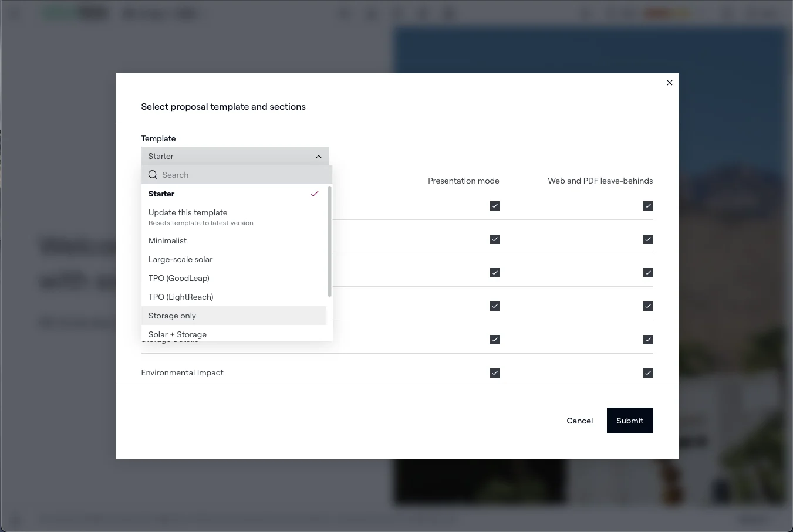Select the Starter template option
The width and height of the screenshot is (793, 532).
click(x=162, y=194)
